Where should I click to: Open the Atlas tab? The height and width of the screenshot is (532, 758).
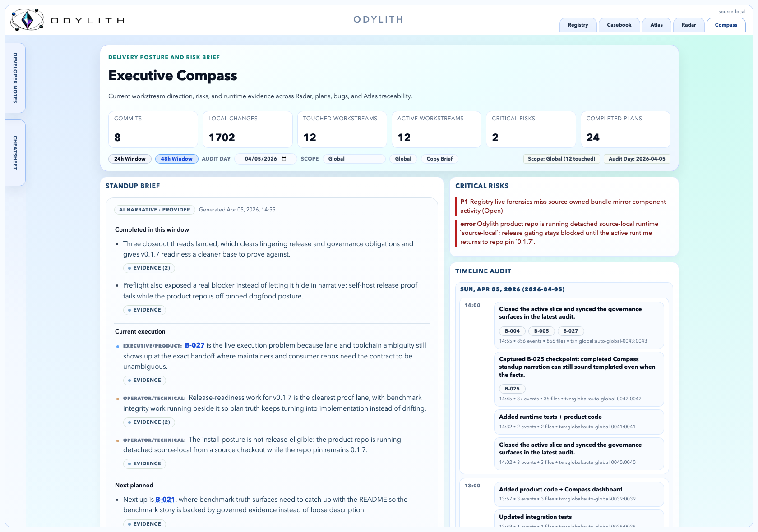656,25
